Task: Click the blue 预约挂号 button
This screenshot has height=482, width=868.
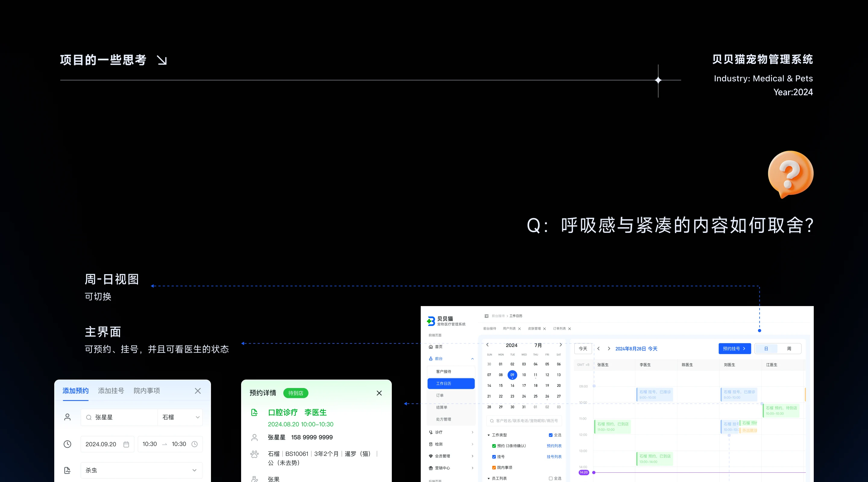Action: click(734, 349)
